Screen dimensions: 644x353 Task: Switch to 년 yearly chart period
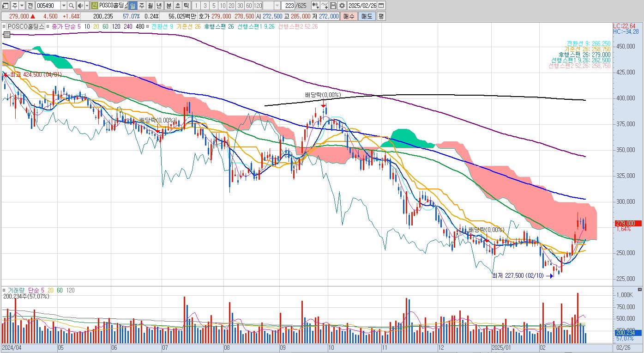tap(159, 6)
